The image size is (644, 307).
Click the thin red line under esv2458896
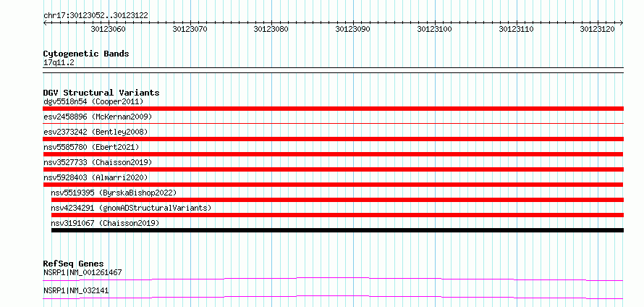333,123
